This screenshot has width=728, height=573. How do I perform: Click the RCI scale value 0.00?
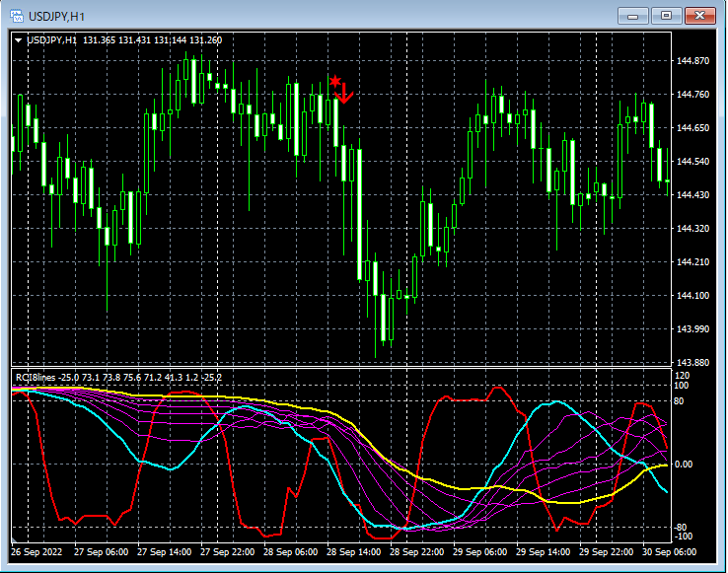pyautogui.click(x=683, y=464)
